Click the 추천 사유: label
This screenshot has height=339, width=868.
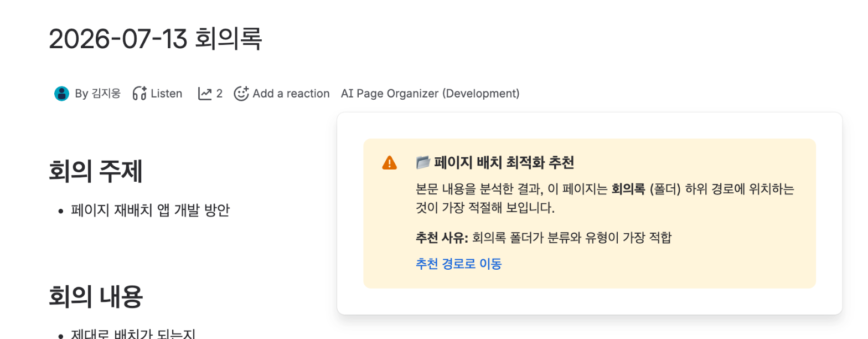click(442, 238)
